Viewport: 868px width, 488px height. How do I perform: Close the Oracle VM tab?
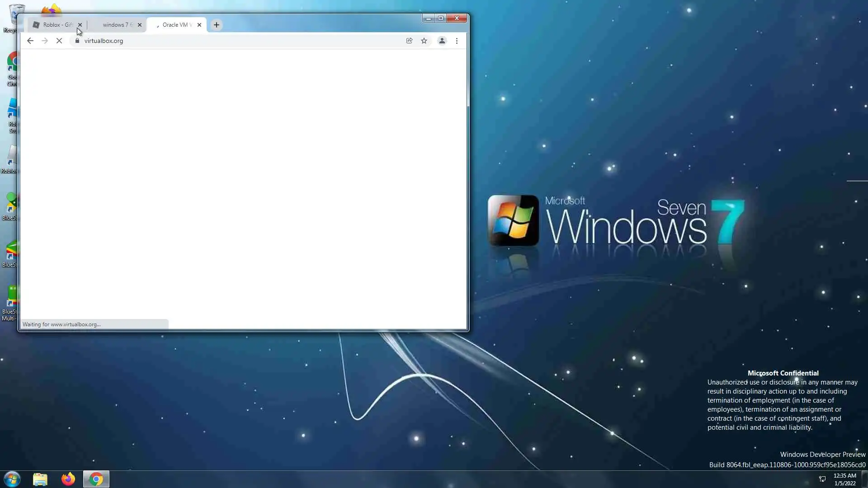[199, 25]
